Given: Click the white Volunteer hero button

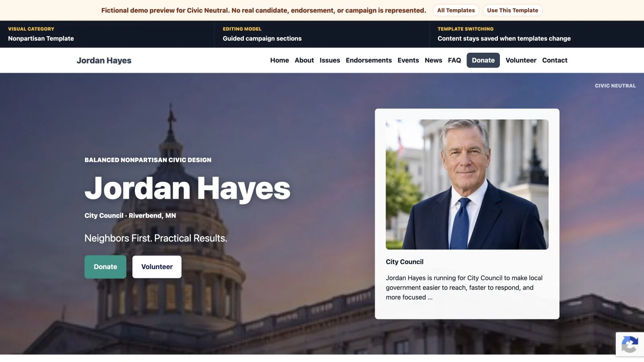Looking at the screenshot, I should tap(157, 267).
